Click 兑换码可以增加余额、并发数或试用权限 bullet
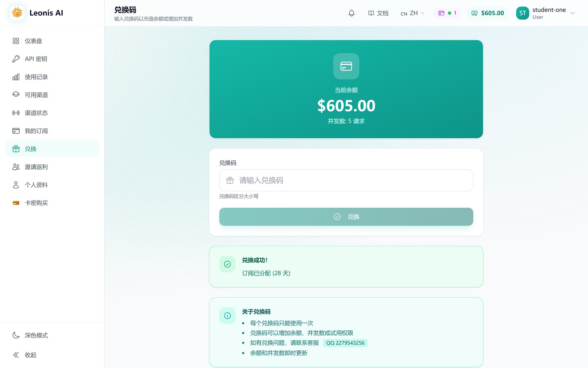Image resolution: width=588 pixels, height=368 pixels. (302, 333)
